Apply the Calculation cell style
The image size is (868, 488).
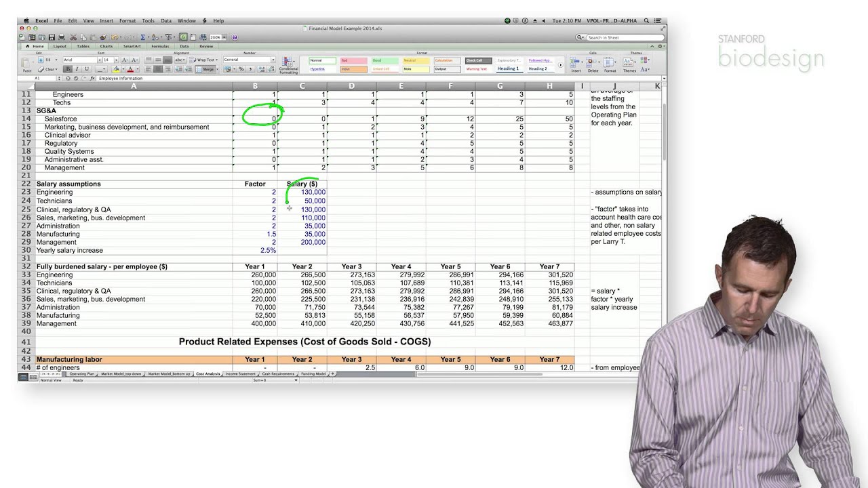(x=447, y=60)
